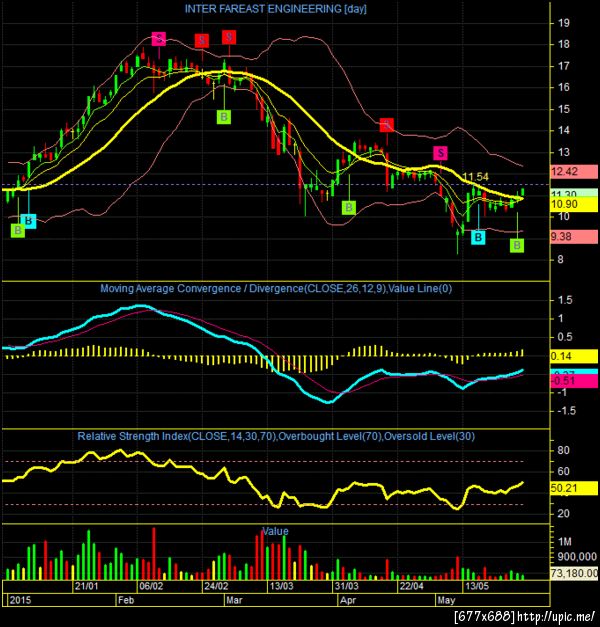Click the cyan B buy marker in mid May
The height and width of the screenshot is (627, 600).
[478, 238]
